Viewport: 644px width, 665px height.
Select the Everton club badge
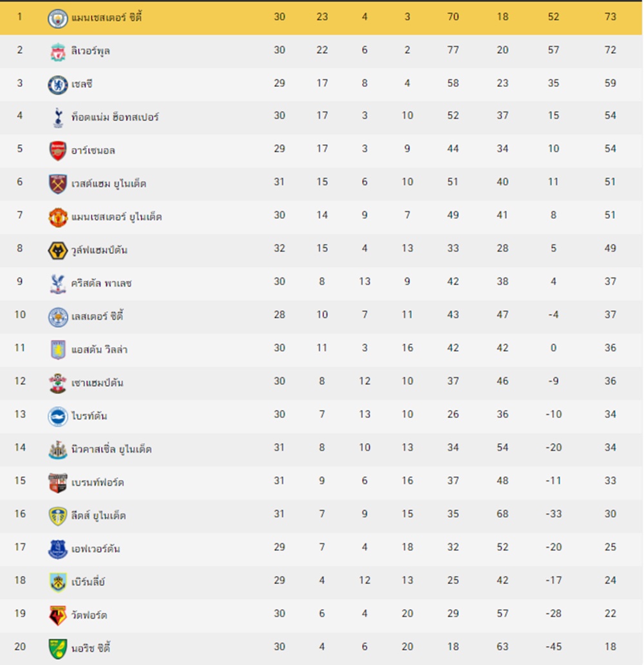point(57,549)
